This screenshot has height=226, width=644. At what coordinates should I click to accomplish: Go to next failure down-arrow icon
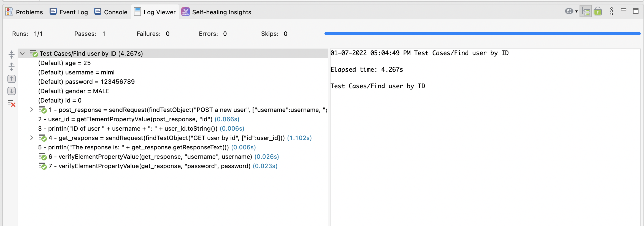coord(12,91)
